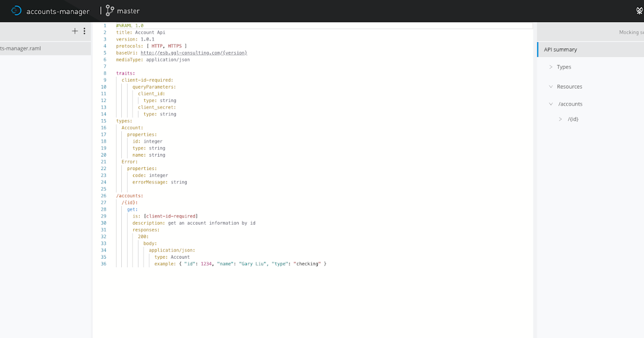The width and height of the screenshot is (644, 338).
Task: Click the tools icon in the top-right header
Action: coord(639,10)
